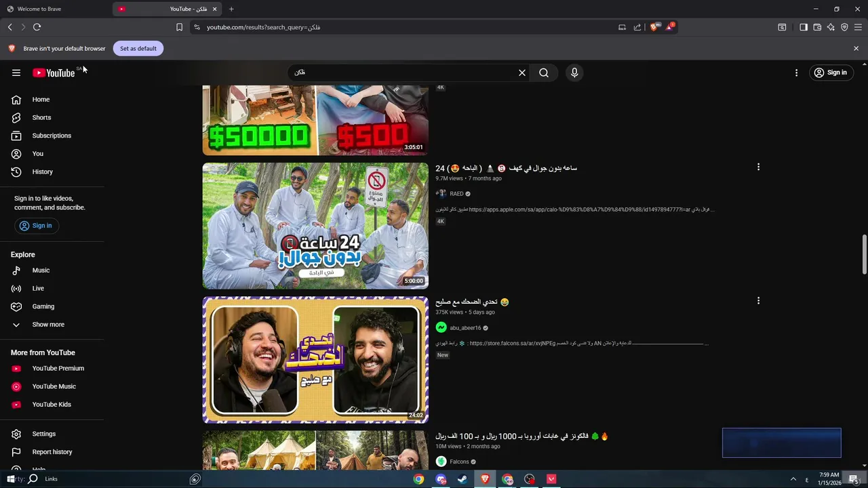Viewport: 868px width, 488px height.
Task: Click Sign in button in sidebar
Action: pyautogui.click(x=35, y=226)
